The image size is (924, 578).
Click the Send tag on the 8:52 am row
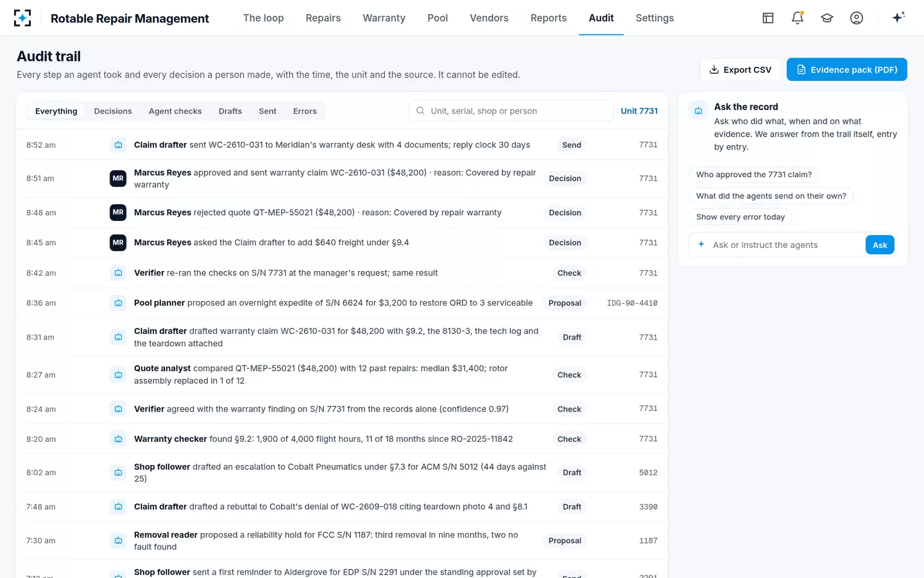point(572,145)
